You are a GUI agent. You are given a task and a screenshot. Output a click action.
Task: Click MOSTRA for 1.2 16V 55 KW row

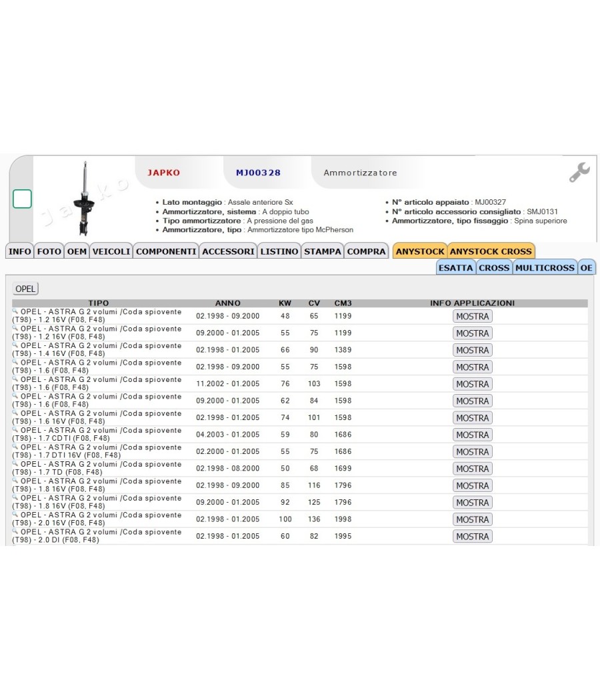(x=472, y=333)
